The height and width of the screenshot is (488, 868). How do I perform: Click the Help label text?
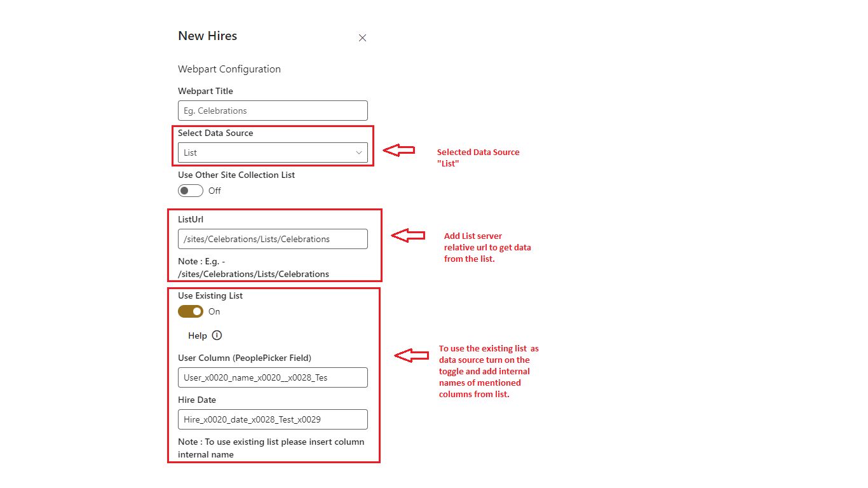(x=198, y=335)
